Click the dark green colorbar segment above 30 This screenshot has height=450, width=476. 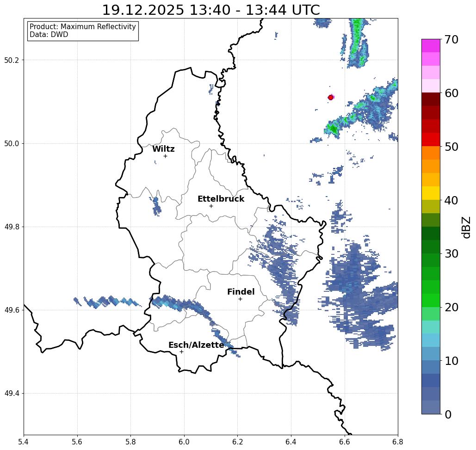431,247
